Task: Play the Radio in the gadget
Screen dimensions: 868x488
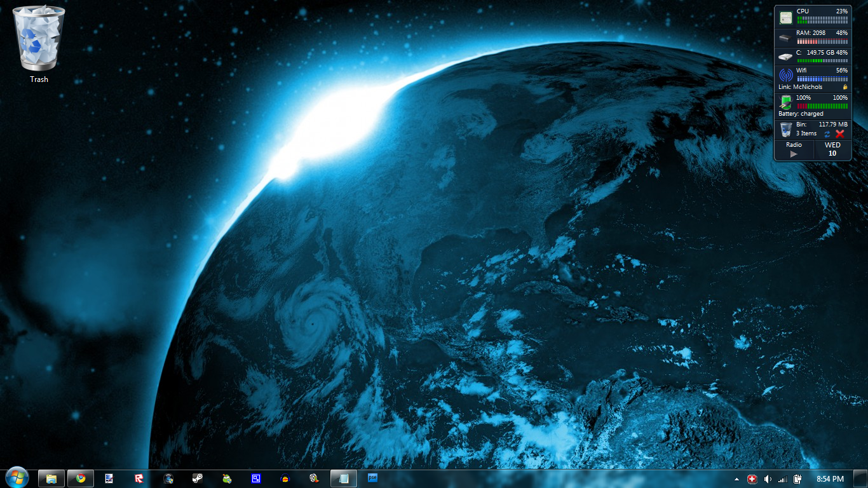Action: pyautogui.click(x=794, y=154)
